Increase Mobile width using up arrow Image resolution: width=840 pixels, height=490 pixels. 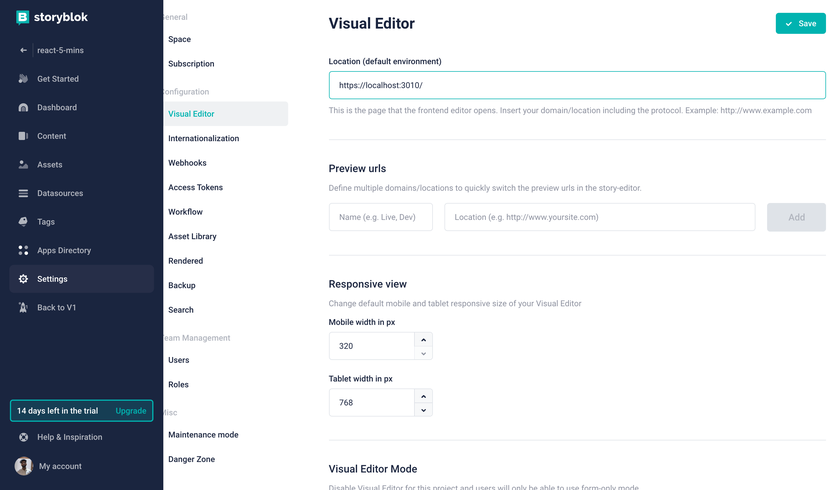click(423, 340)
